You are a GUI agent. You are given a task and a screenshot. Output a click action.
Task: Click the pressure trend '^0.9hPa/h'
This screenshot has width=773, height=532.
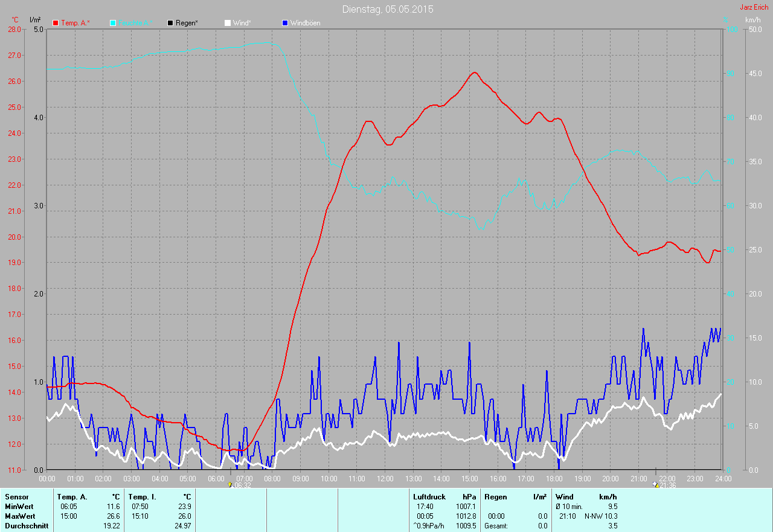coord(428,526)
